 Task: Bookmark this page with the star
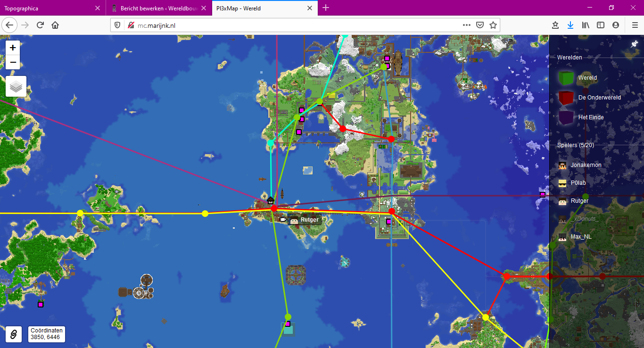click(x=493, y=25)
